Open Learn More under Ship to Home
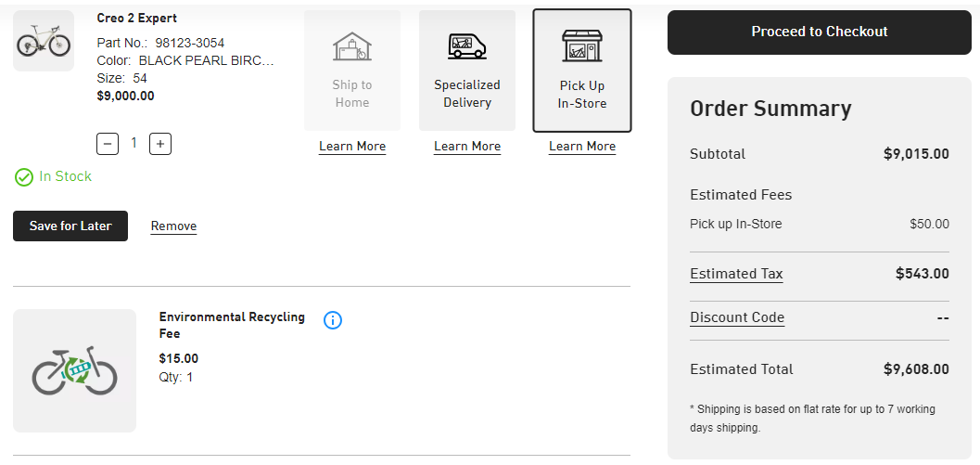This screenshot has height=465, width=980. [352, 147]
